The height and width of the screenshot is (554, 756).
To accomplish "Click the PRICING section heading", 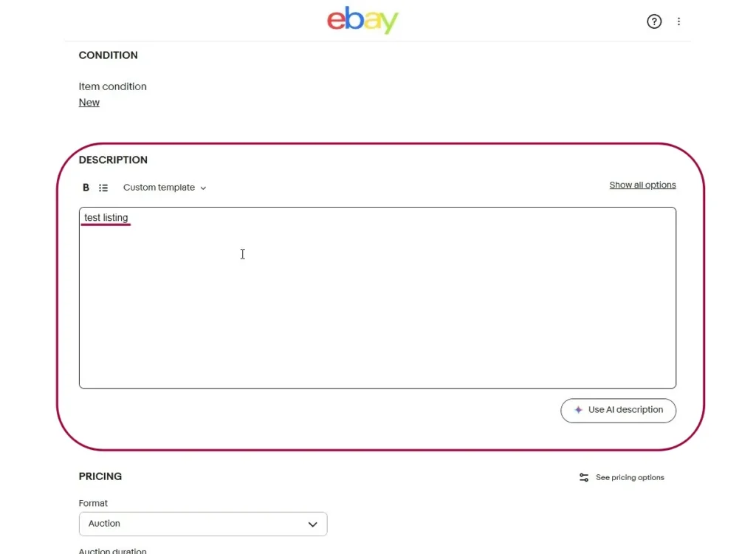I will click(100, 476).
